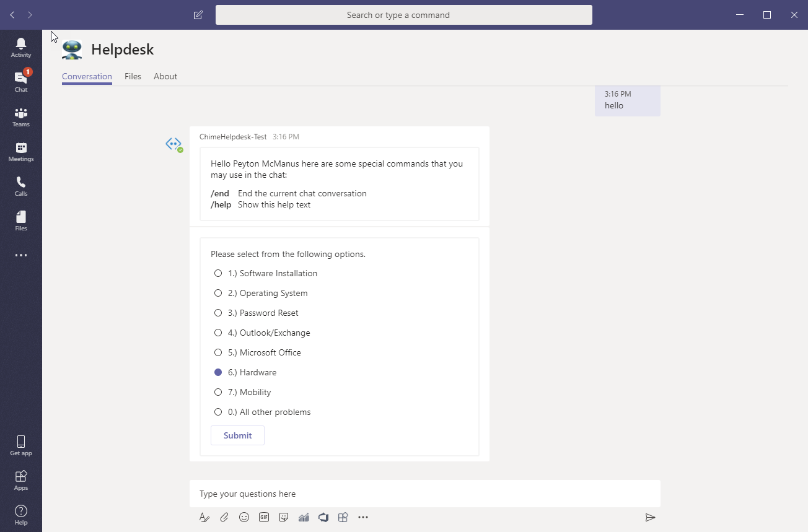Click the '/end End the current chat' line
This screenshot has height=532, width=808.
[x=289, y=193]
